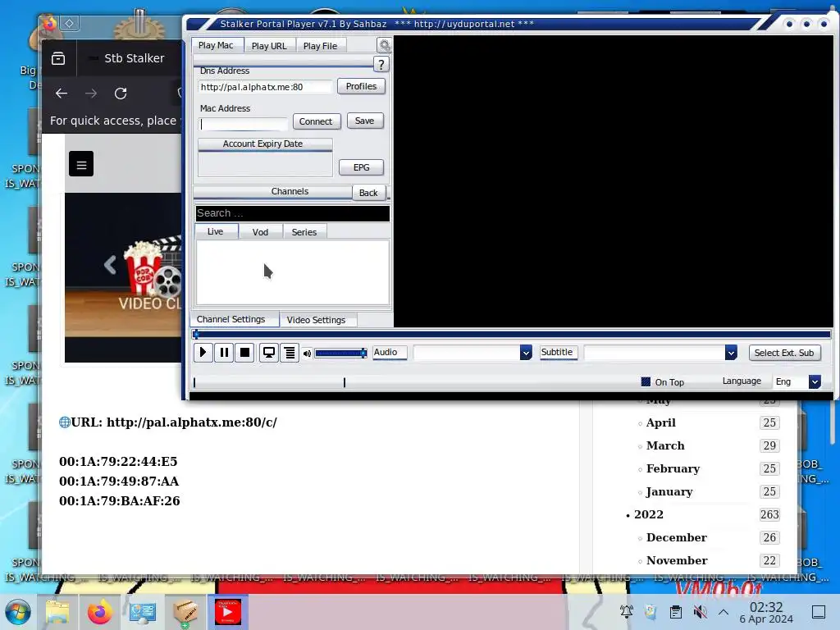Show desktop with the tray square button
This screenshot has height=630, width=840.
pos(819,611)
